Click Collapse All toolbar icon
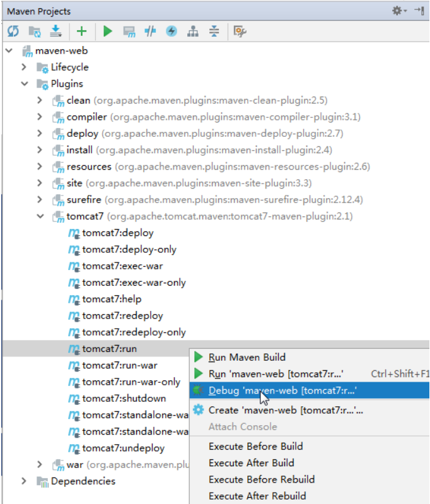This screenshot has height=504, width=430. click(x=214, y=31)
